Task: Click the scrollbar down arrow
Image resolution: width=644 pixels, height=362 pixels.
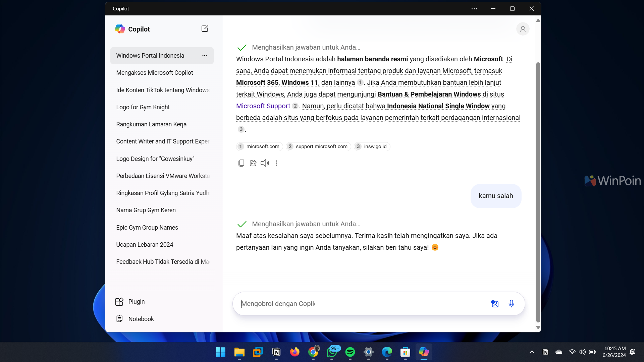Action: point(538,328)
